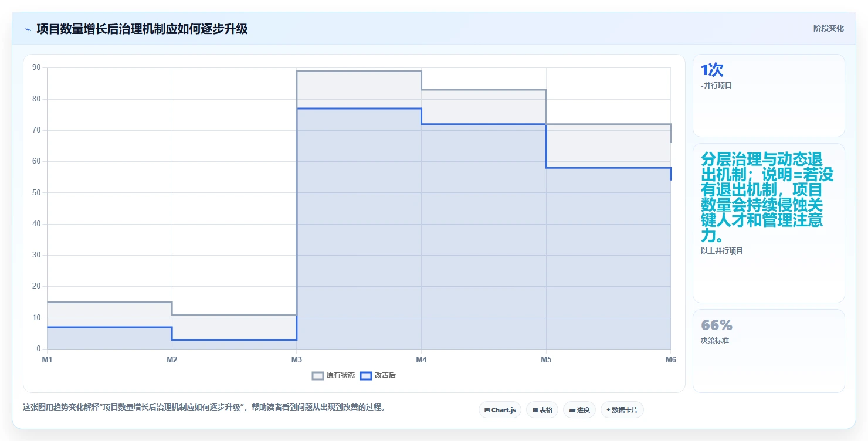The image size is (868, 441).
Task: Toggle the 改善后 legend item
Action: click(378, 375)
